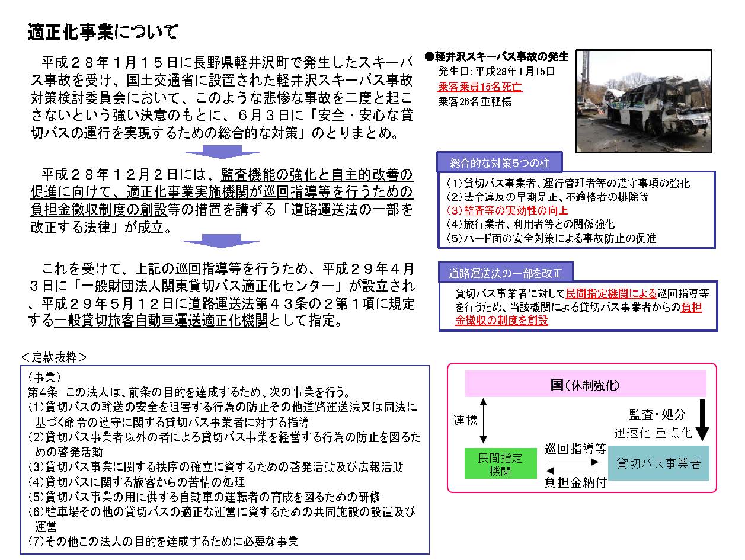Click the crashed ski bus photo

[644, 101]
